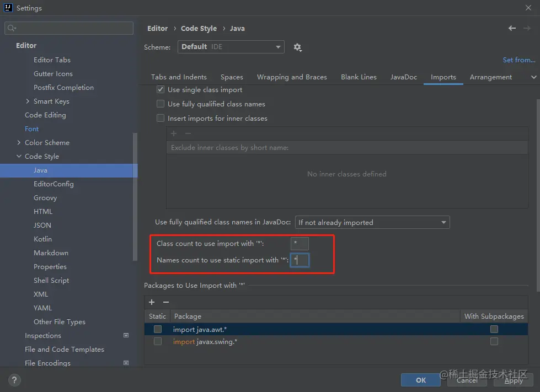Click the Names count static import field
Screen dimensions: 540x392
[x=300, y=260]
